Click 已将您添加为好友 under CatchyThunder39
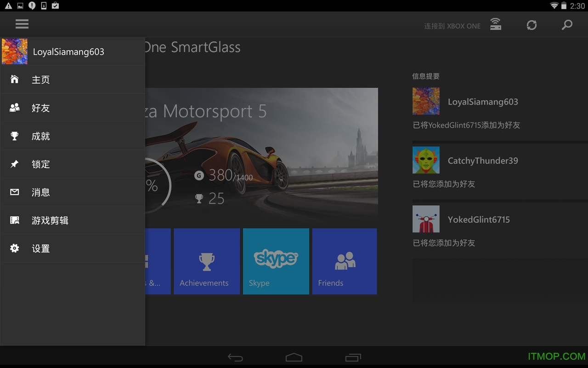The image size is (588, 368). (444, 184)
